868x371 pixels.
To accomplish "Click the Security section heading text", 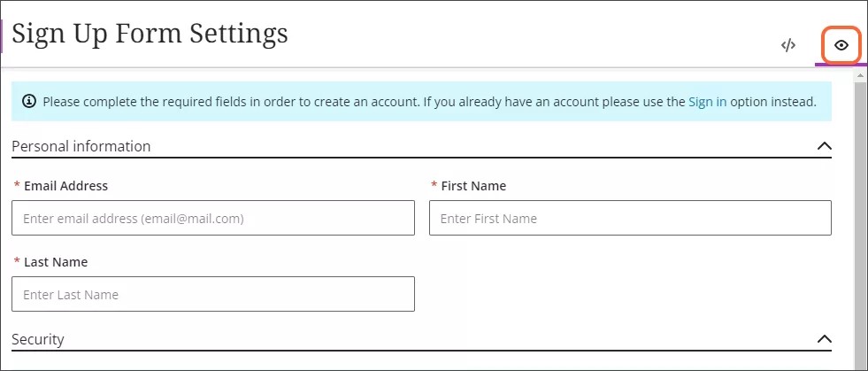I will tap(38, 339).
